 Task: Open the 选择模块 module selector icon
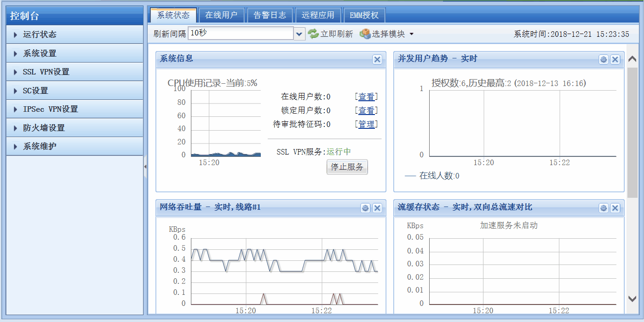pos(365,33)
